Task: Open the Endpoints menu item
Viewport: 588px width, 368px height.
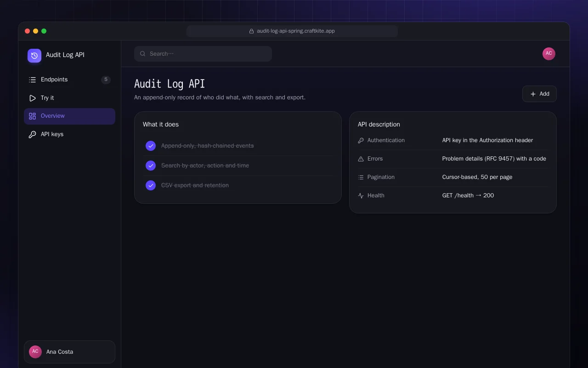Action: 69,80
